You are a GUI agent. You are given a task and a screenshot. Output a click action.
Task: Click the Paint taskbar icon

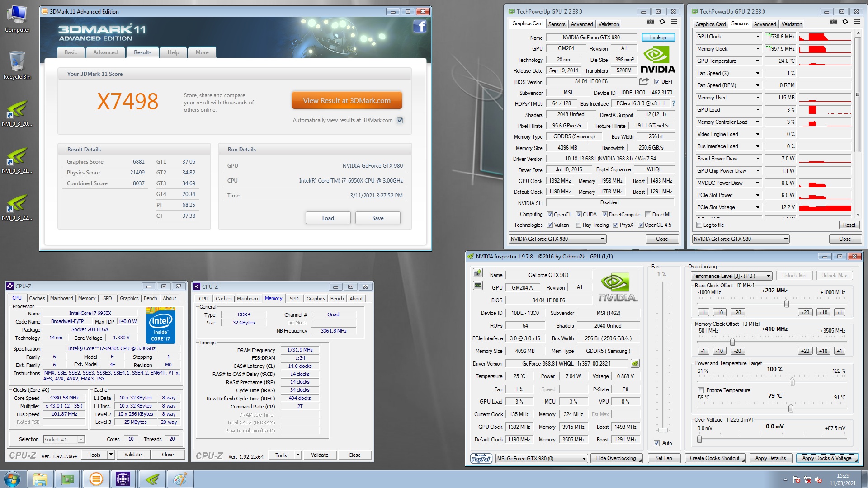(180, 479)
